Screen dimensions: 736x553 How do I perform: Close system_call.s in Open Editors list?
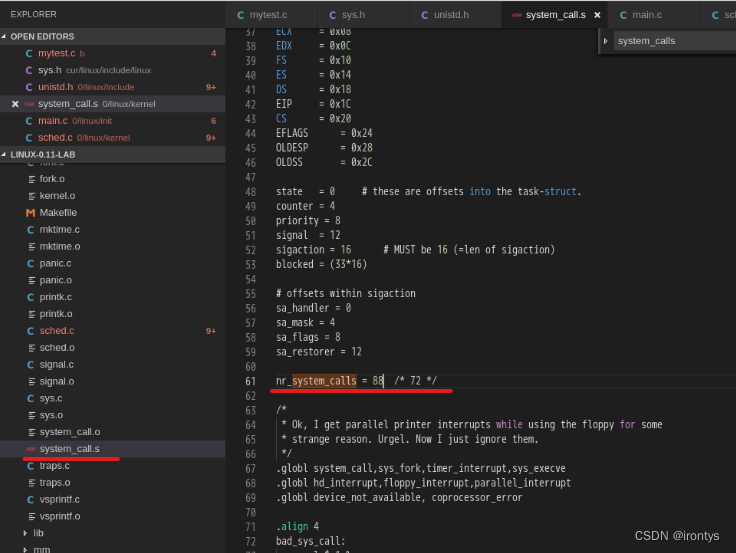(15, 104)
